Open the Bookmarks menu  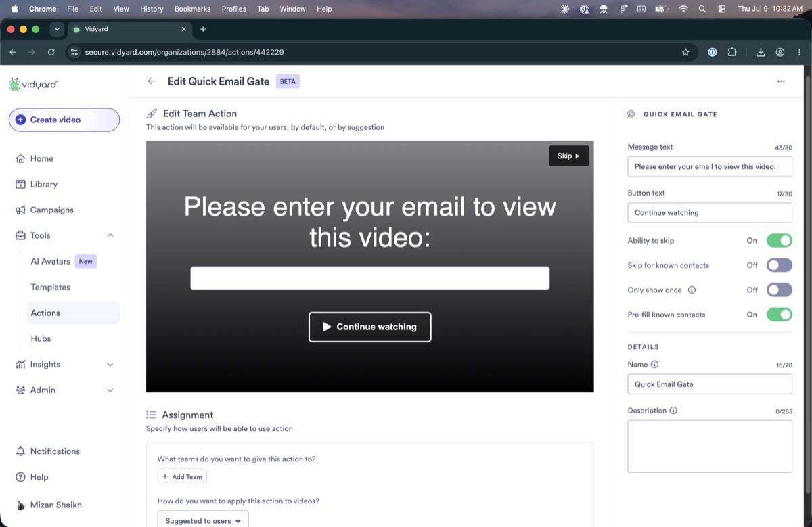192,9
